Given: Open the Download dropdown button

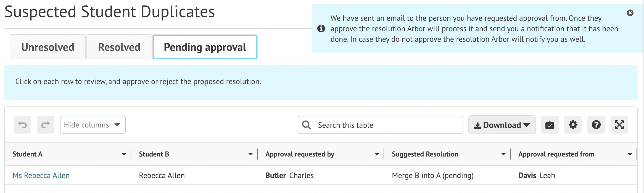Looking at the screenshot, I should pos(502,125).
